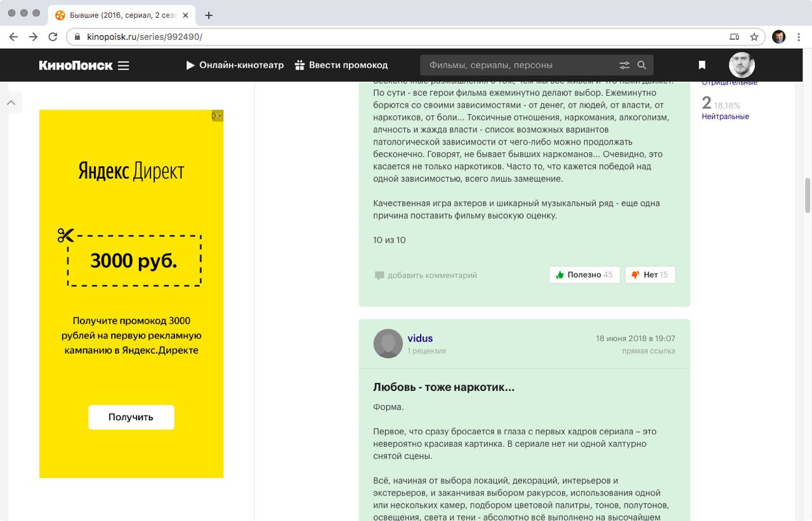Click the Нет thumbs-down button

[x=650, y=274]
